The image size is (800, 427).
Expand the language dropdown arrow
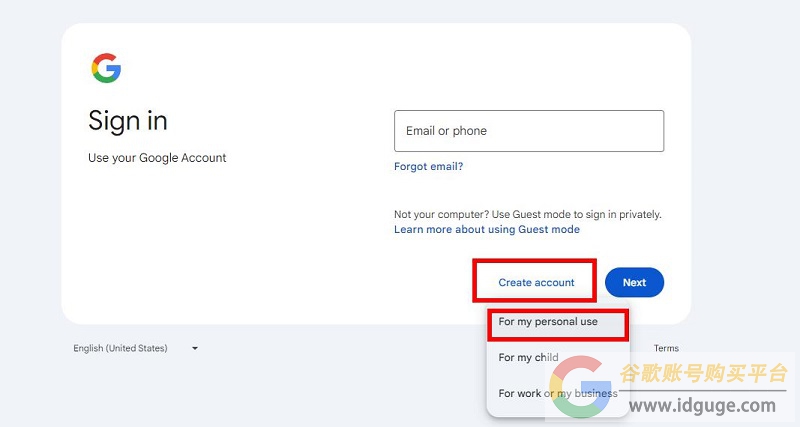pos(195,348)
